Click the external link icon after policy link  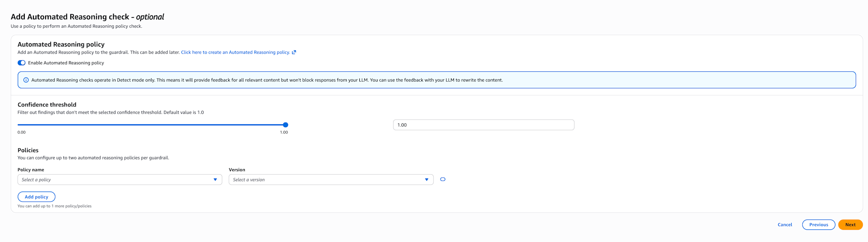click(294, 52)
